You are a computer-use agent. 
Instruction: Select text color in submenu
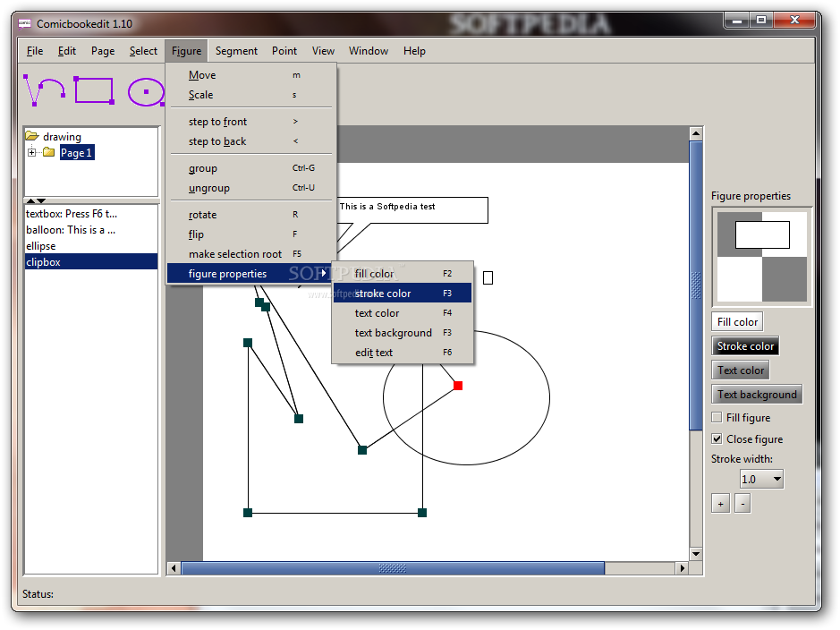(403, 313)
